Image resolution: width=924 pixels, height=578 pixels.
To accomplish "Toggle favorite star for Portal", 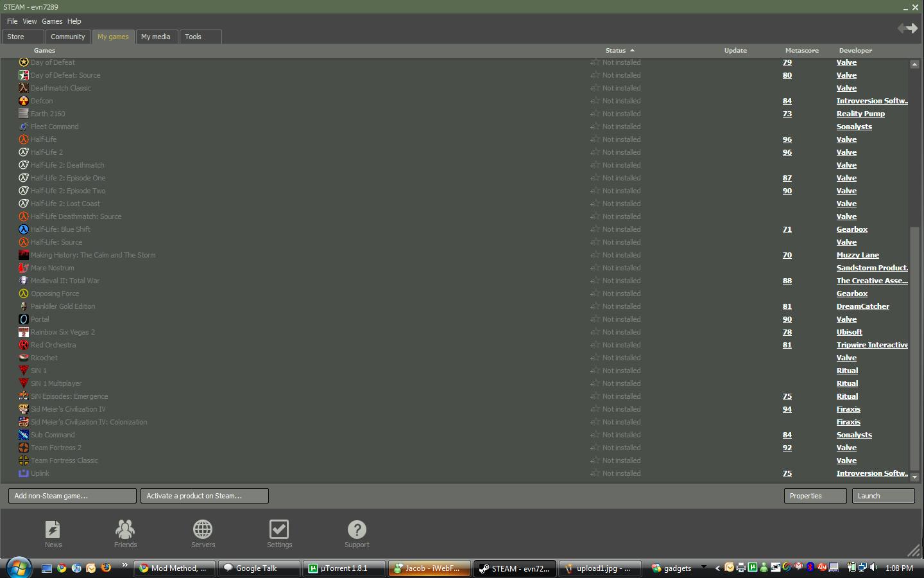I will coord(595,319).
